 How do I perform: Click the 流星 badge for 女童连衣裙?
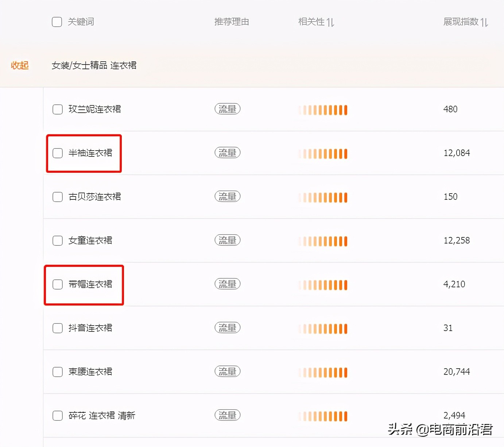[227, 240]
